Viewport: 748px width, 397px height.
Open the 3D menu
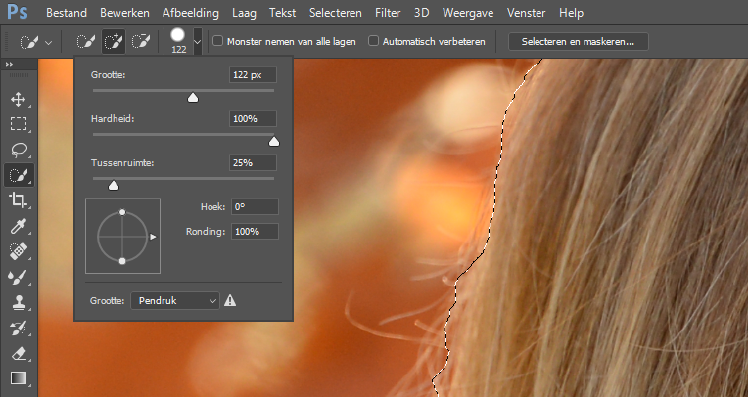[x=421, y=13]
